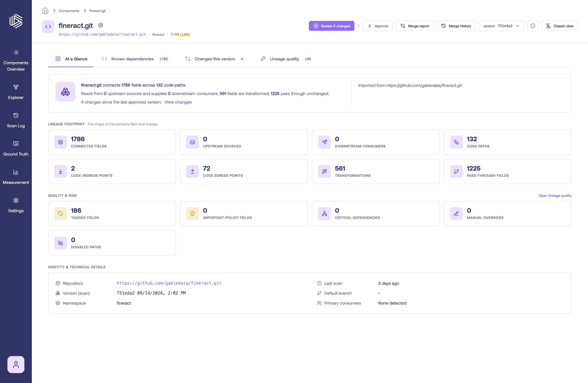Click Components in the breadcrumb
Image resolution: width=588 pixels, height=383 pixels.
click(69, 11)
